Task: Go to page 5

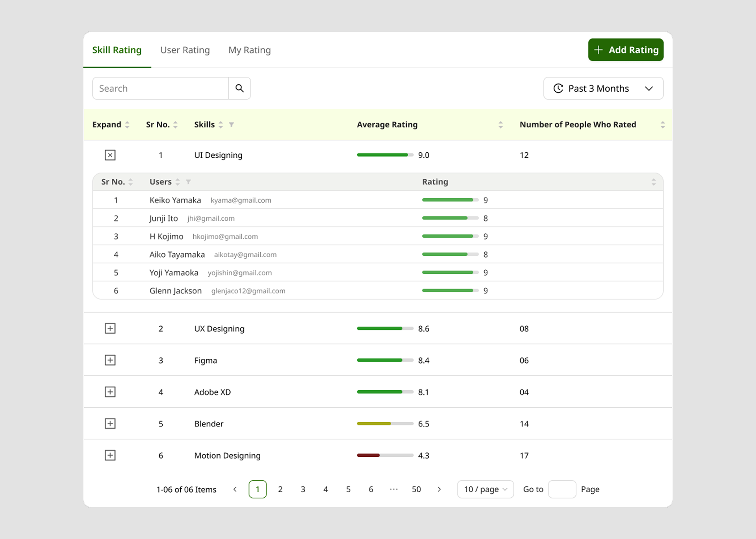Action: 348,489
